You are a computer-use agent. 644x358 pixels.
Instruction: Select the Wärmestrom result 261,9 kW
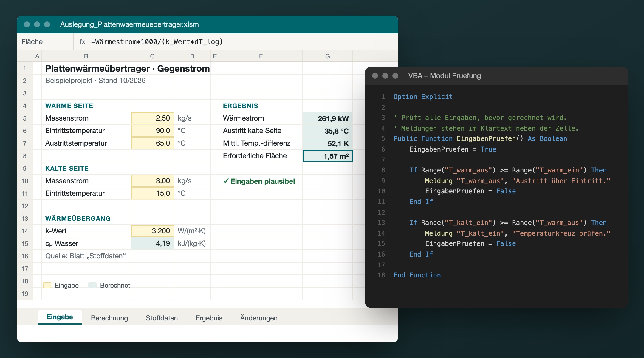click(328, 118)
